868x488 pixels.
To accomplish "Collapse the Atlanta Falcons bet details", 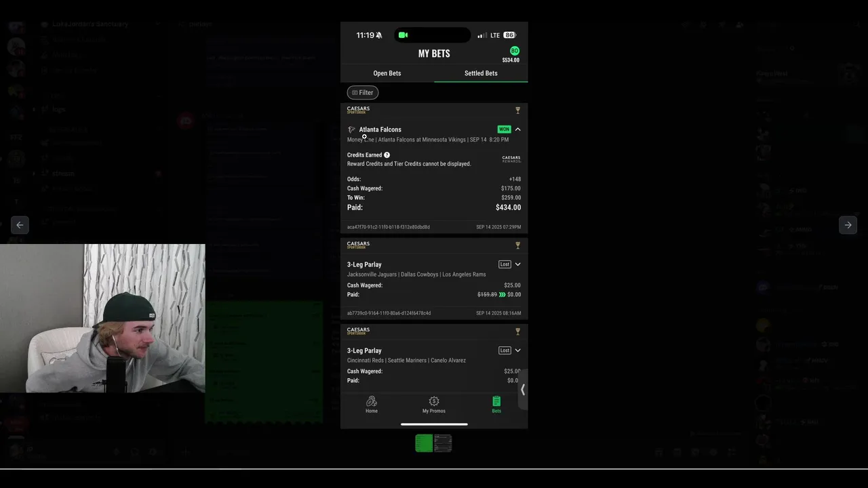I will coord(517,129).
